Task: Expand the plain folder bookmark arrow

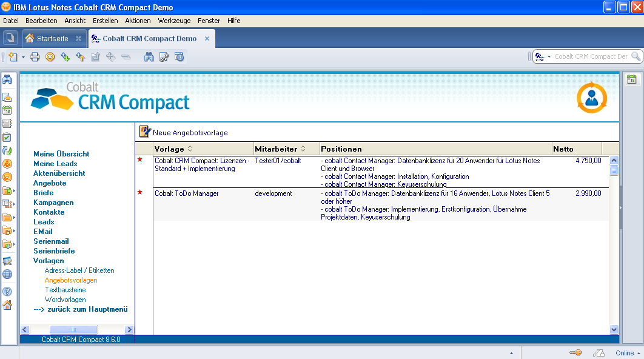Action: pos(13,217)
